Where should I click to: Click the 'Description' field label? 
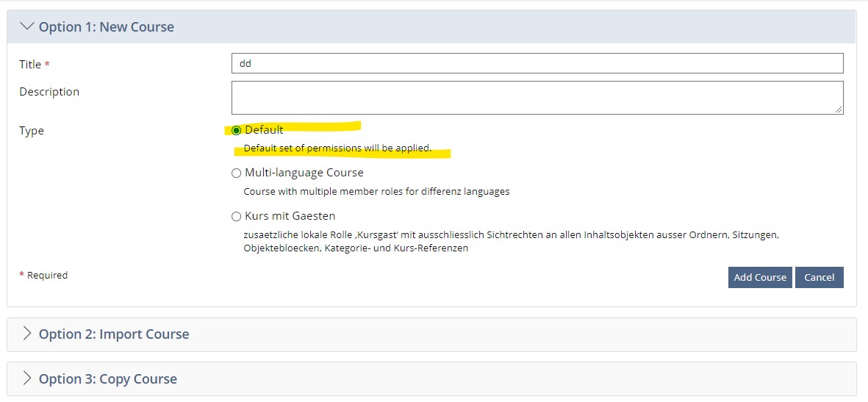click(49, 92)
